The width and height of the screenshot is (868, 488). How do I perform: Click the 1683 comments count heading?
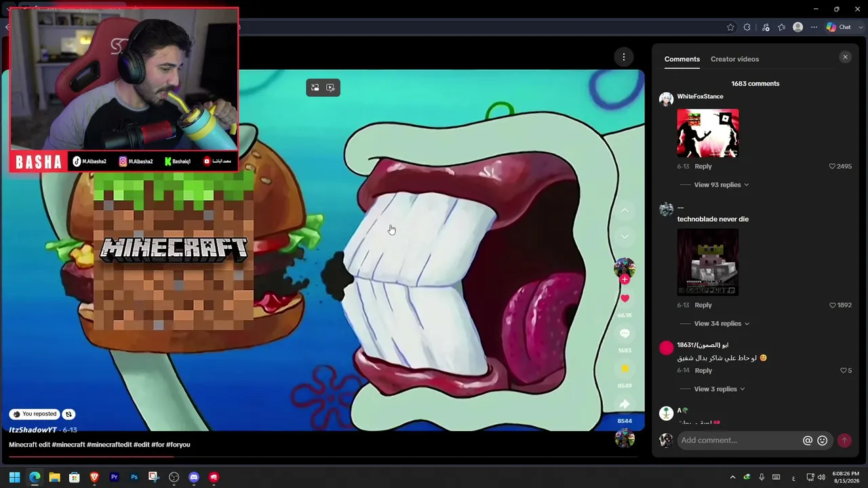coord(755,83)
